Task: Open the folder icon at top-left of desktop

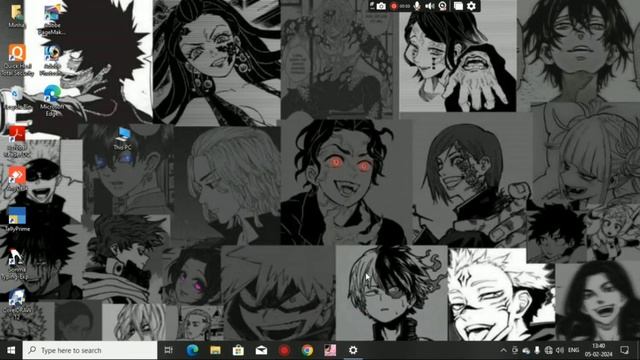Action: click(x=17, y=16)
